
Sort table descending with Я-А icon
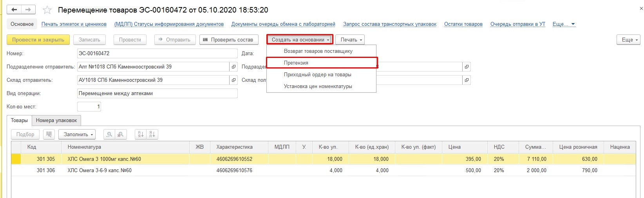pos(152,134)
